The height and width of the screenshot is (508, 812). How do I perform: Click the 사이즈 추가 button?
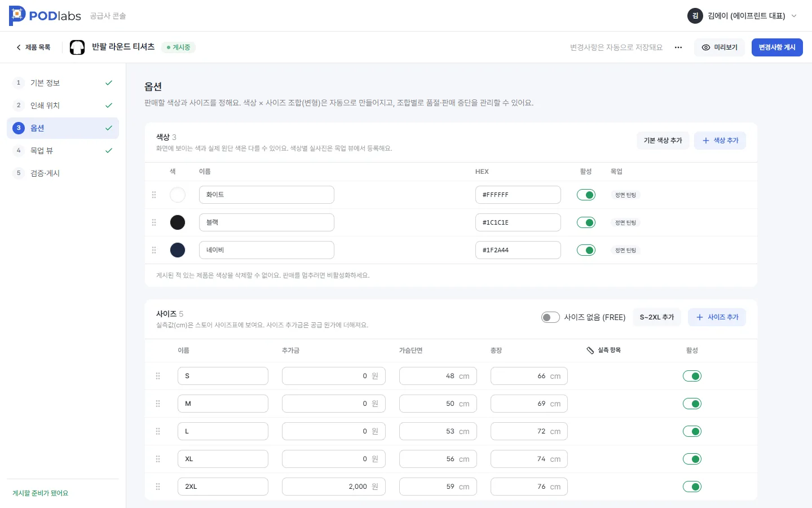(x=717, y=317)
